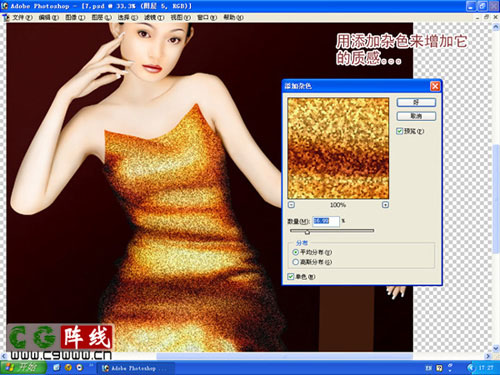The image size is (500, 375).
Task: Open the 帮助 (Help) menu
Action: coord(233,17)
